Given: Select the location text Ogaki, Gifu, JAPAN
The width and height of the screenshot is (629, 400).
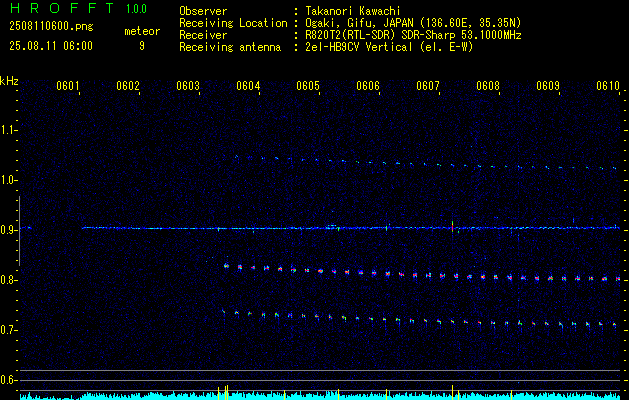Looking at the screenshot, I should [358, 23].
